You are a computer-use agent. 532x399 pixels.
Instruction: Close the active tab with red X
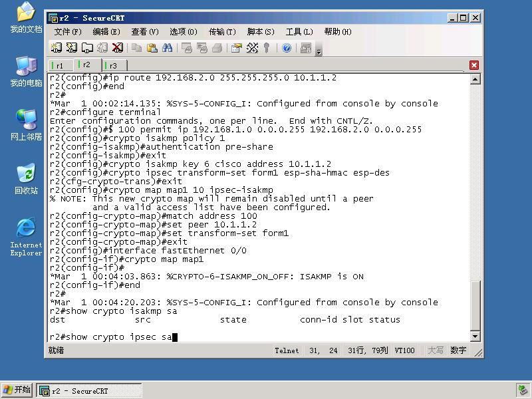point(474,65)
